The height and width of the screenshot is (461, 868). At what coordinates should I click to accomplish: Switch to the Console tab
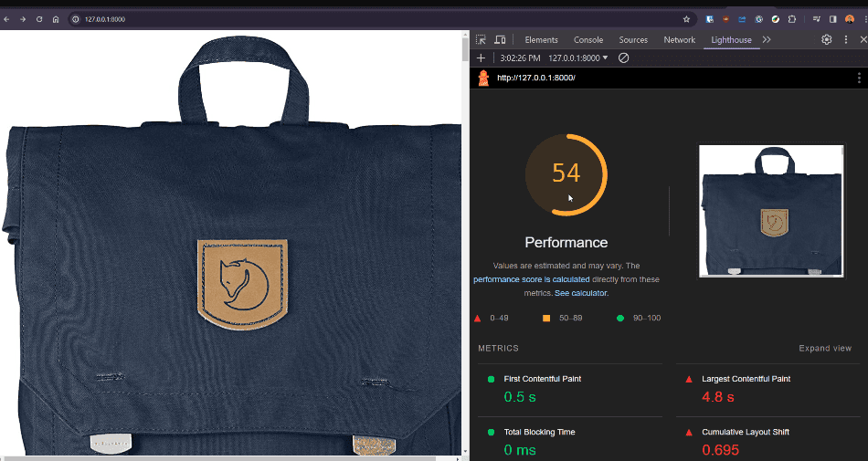click(588, 40)
